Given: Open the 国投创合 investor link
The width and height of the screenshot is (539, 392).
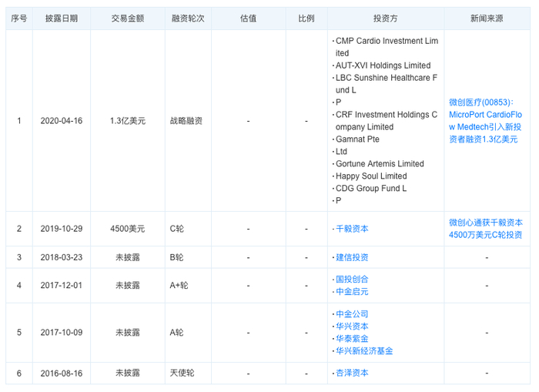Looking at the screenshot, I should point(352,280).
